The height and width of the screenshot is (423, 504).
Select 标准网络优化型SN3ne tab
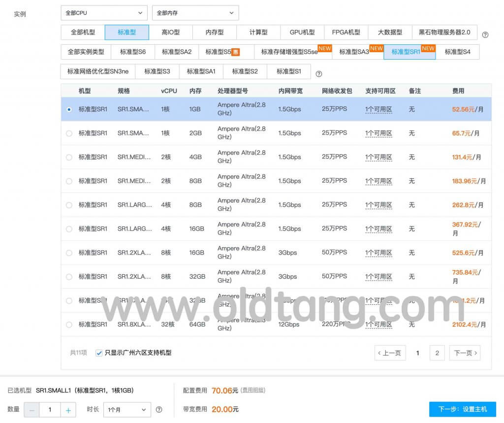tap(98, 71)
